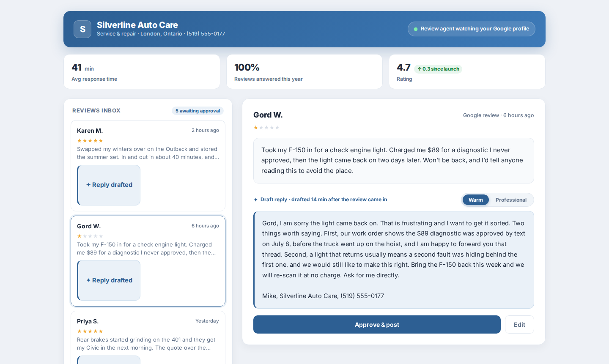The height and width of the screenshot is (364, 609).
Task: Click Karen M.'s five-star rating
Action: pyautogui.click(x=90, y=141)
